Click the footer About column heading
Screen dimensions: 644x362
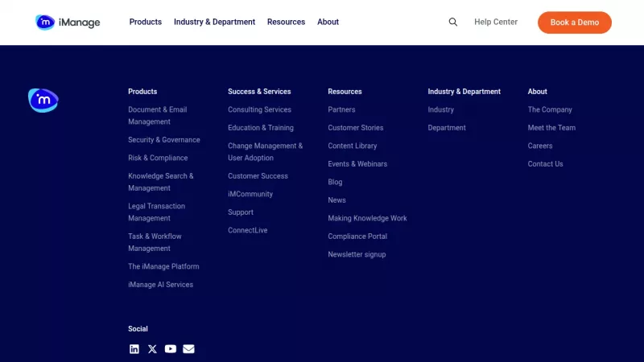coord(537,92)
